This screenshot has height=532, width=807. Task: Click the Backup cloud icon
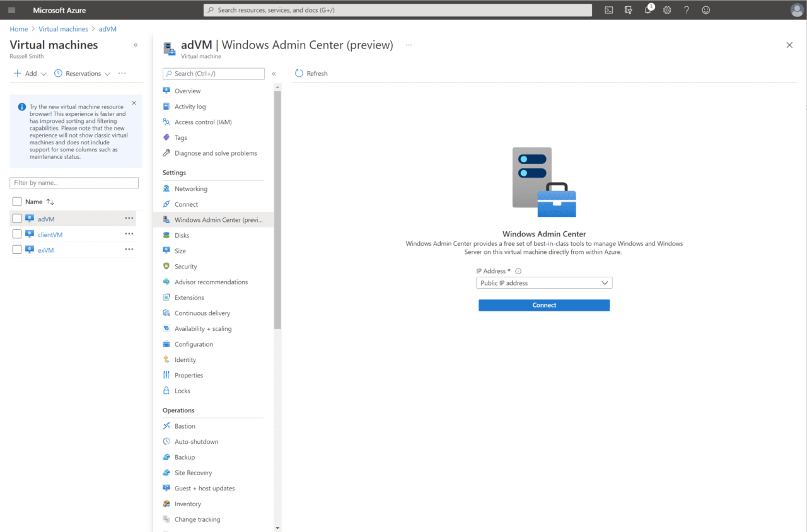click(166, 457)
